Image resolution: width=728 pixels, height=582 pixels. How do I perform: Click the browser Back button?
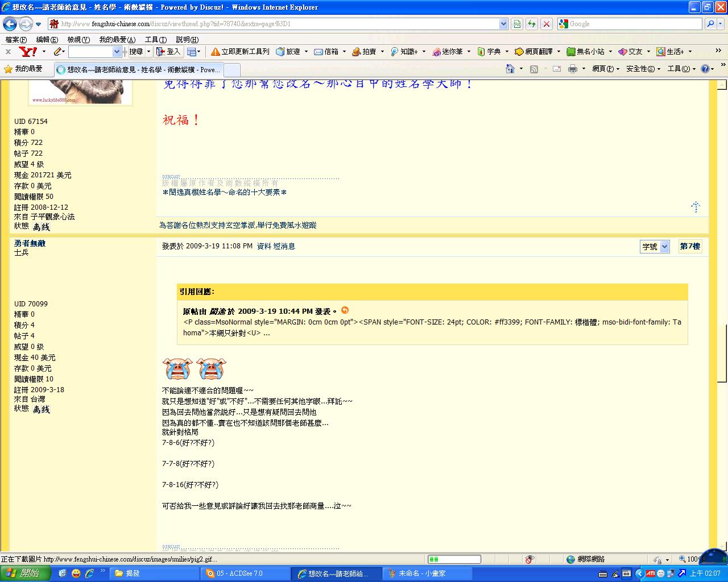(10, 24)
